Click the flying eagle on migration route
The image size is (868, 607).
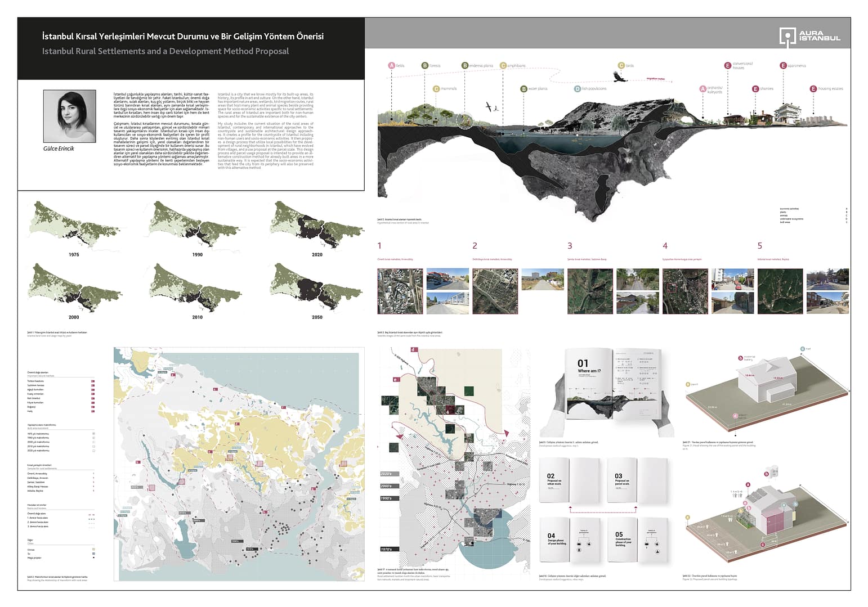coord(620,77)
